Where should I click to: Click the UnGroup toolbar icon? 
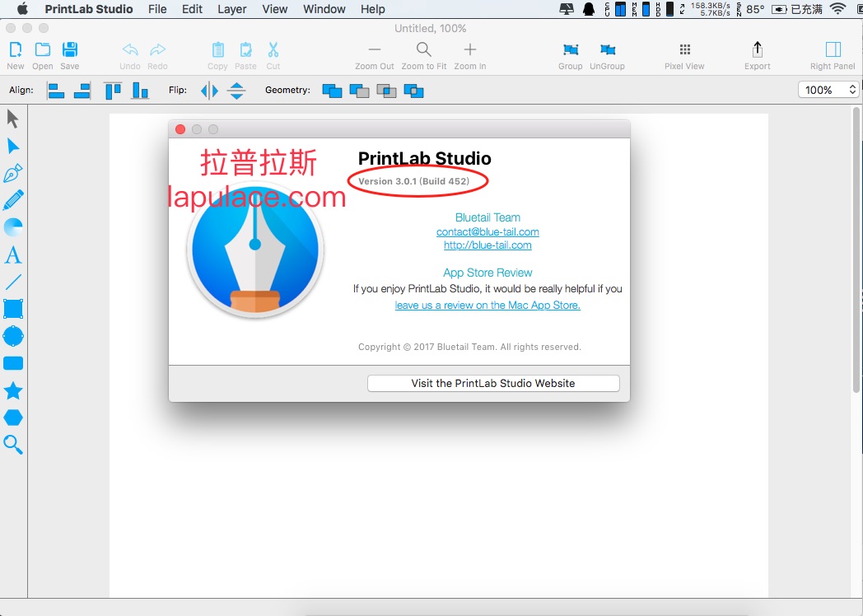(607, 56)
